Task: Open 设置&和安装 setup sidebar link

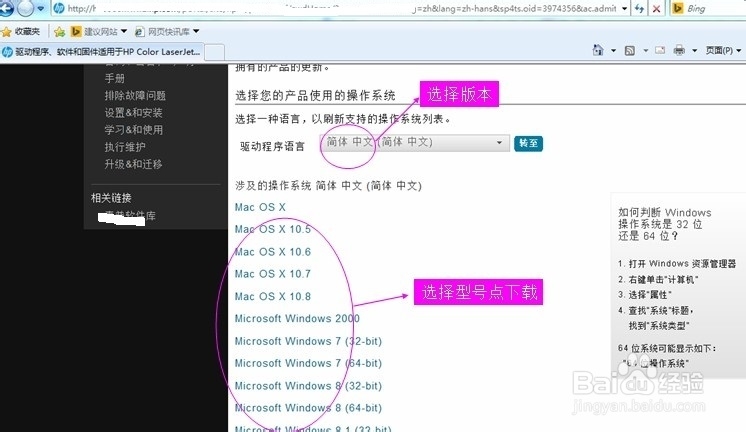Action: tap(134, 113)
